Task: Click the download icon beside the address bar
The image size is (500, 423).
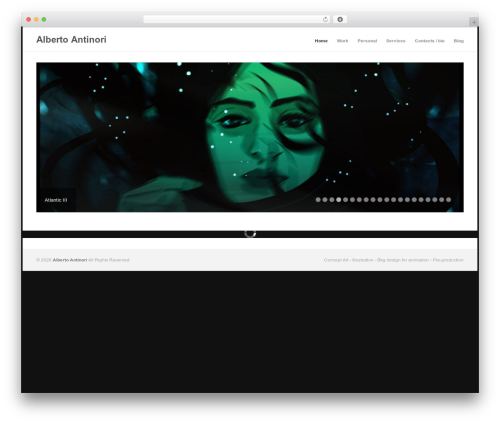Action: click(340, 19)
